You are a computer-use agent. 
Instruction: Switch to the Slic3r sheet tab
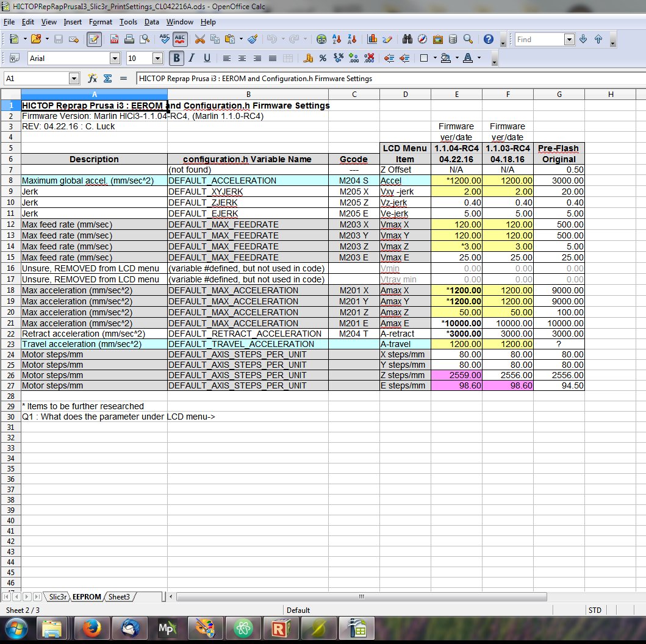(58, 596)
